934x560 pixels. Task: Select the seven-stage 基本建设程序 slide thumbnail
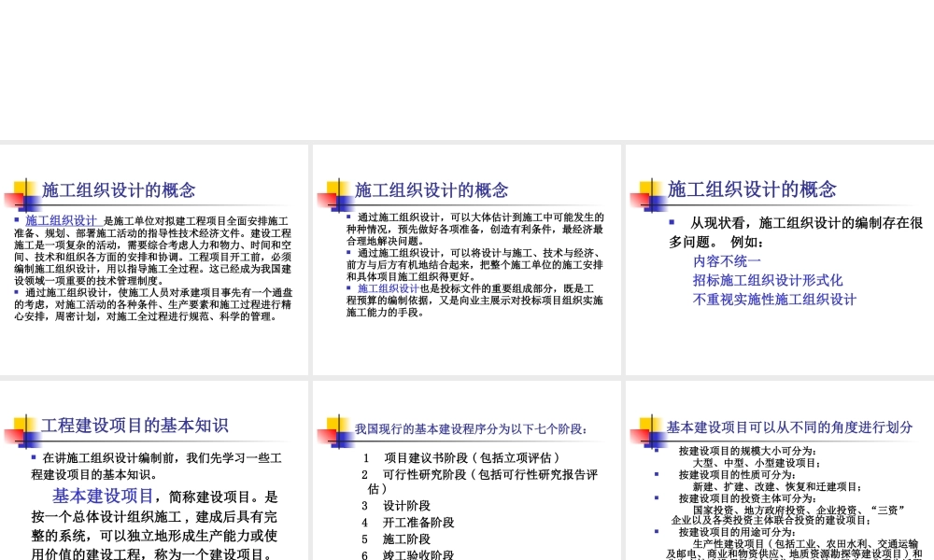(466, 470)
